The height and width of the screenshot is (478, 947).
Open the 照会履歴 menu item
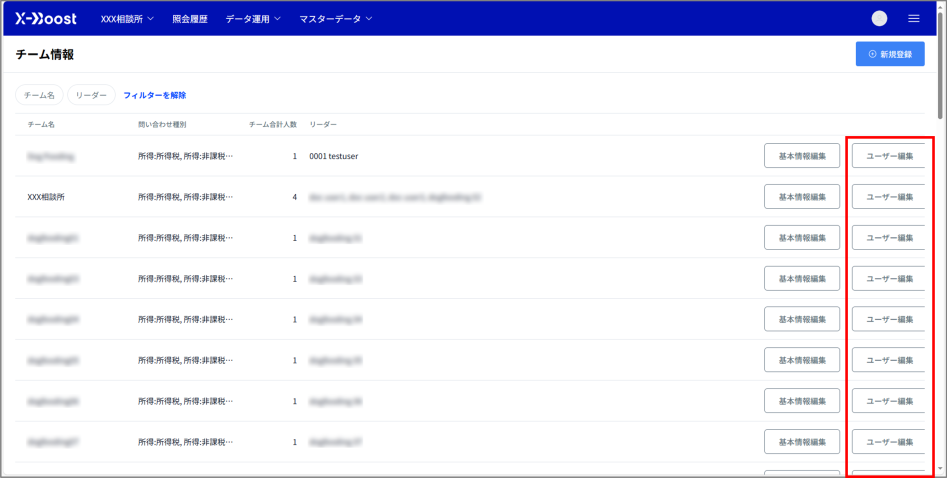(x=190, y=19)
